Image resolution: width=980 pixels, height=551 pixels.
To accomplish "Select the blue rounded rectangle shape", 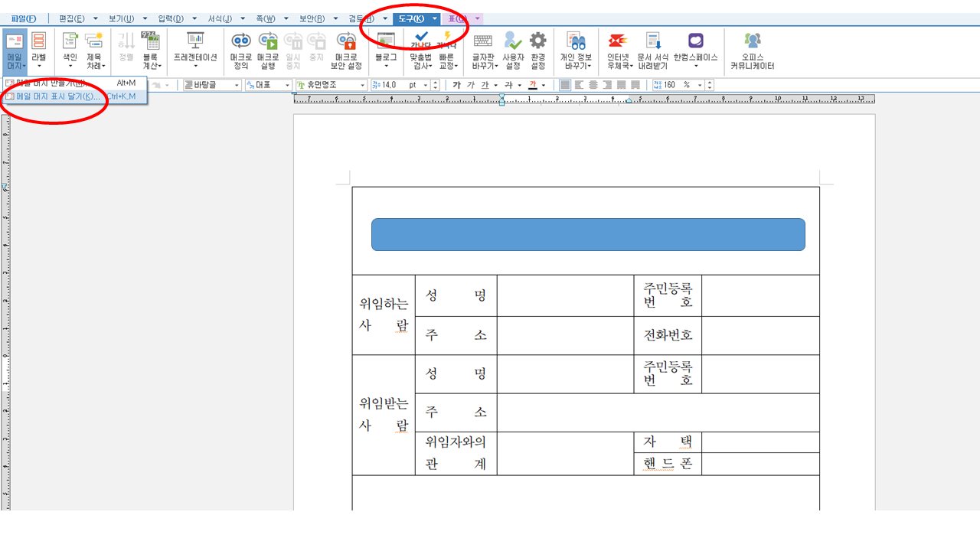I will click(x=588, y=234).
